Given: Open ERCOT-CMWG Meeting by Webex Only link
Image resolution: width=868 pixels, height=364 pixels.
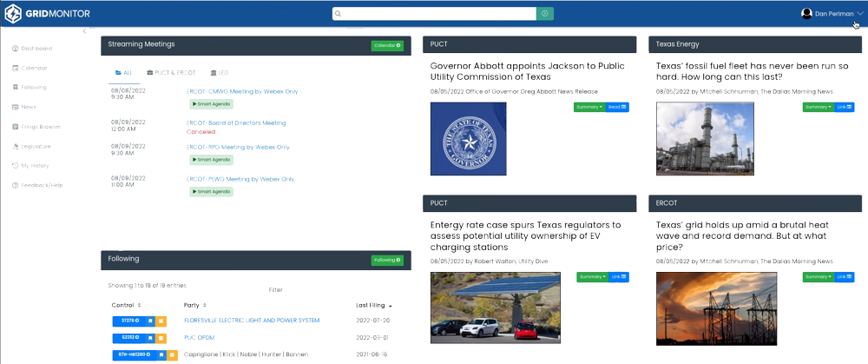Looking at the screenshot, I should tap(242, 91).
